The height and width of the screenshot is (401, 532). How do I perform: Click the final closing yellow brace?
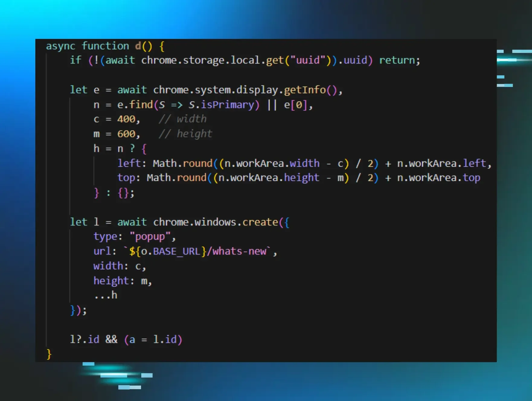tap(49, 354)
